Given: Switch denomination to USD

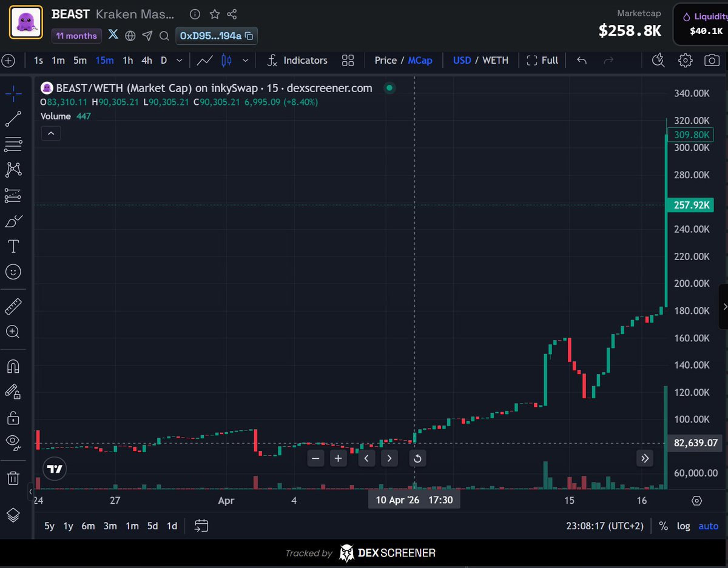Looking at the screenshot, I should [x=462, y=60].
